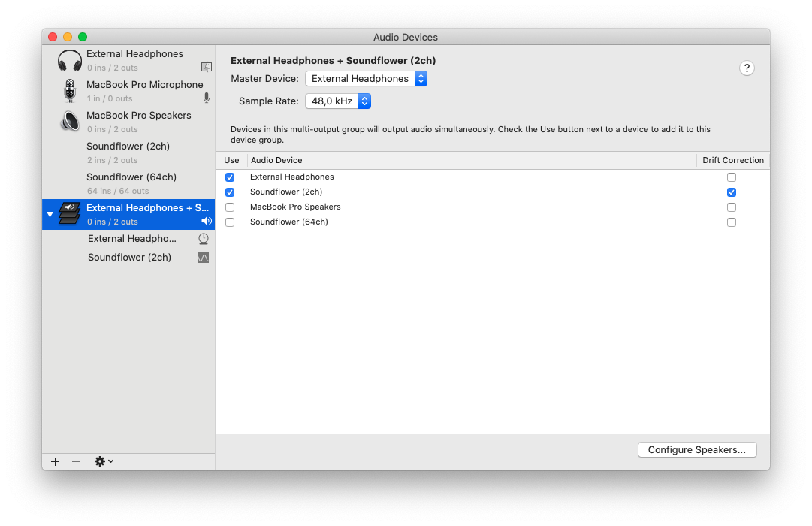Select Soundflower (2ch) in the device sidebar
Image resolution: width=812 pixels, height=526 pixels.
point(128,152)
